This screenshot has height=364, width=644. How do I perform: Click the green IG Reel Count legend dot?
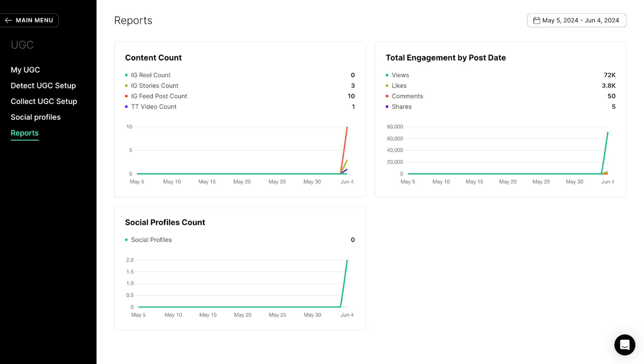(127, 75)
